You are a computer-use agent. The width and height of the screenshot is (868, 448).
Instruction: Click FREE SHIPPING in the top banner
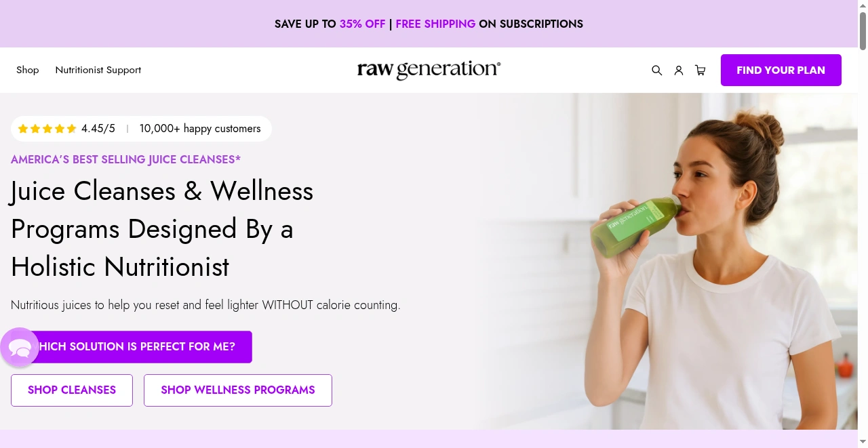435,24
